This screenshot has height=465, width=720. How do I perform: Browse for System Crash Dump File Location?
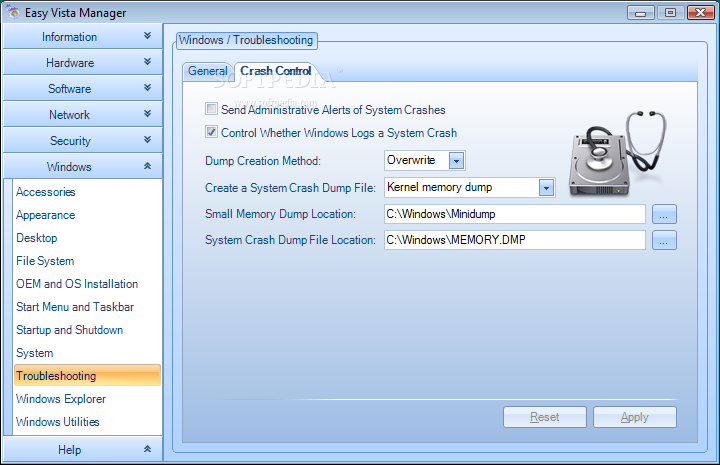coord(664,240)
